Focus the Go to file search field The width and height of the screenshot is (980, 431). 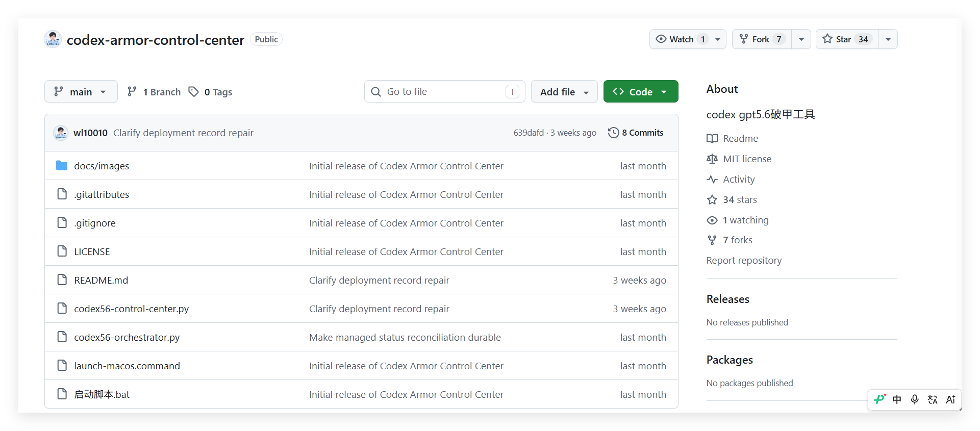445,91
